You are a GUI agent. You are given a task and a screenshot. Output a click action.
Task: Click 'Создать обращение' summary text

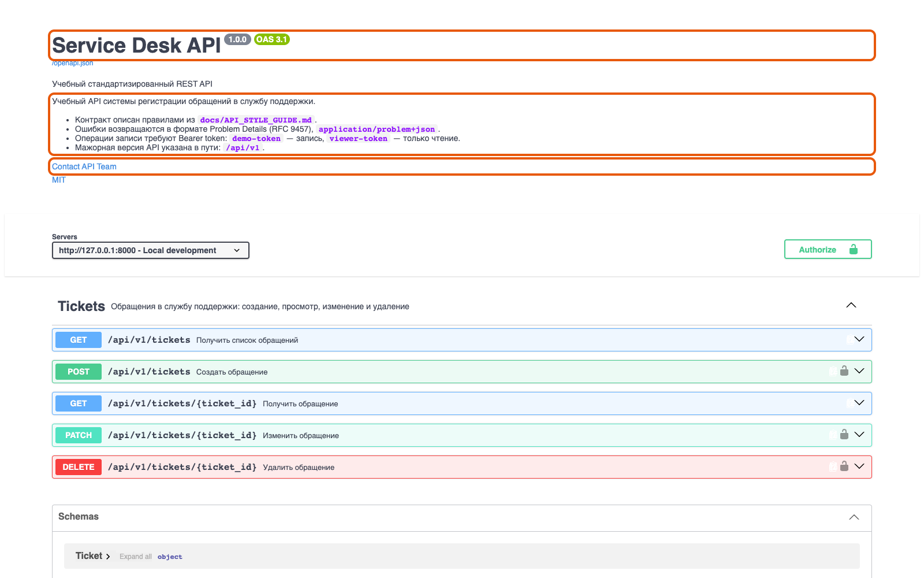(x=232, y=372)
